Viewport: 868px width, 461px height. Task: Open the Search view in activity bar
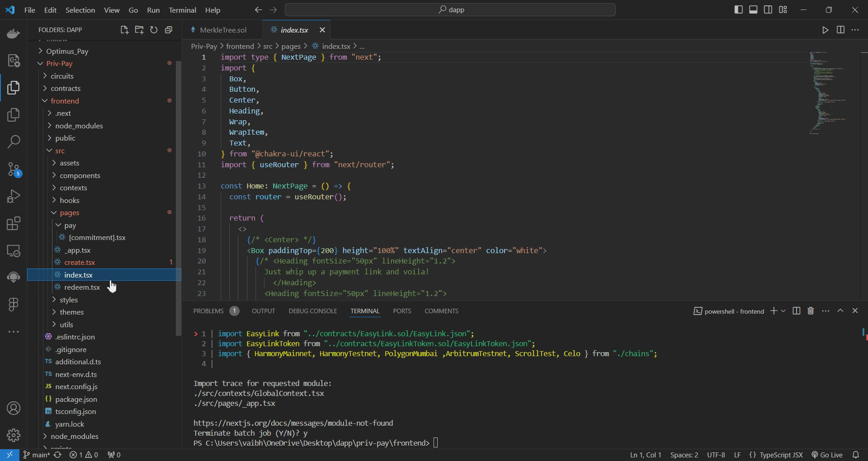[14, 142]
